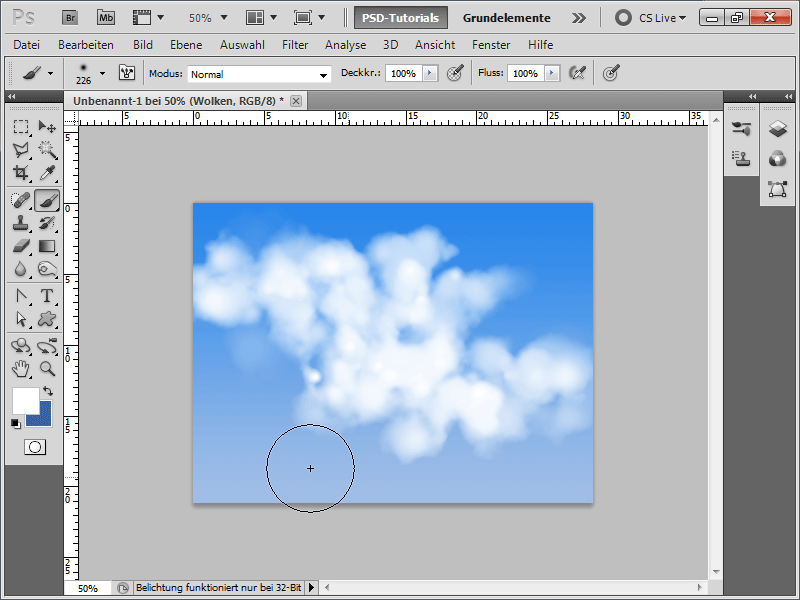
Task: Close the Unbenannt-1 document tab
Action: coord(296,101)
